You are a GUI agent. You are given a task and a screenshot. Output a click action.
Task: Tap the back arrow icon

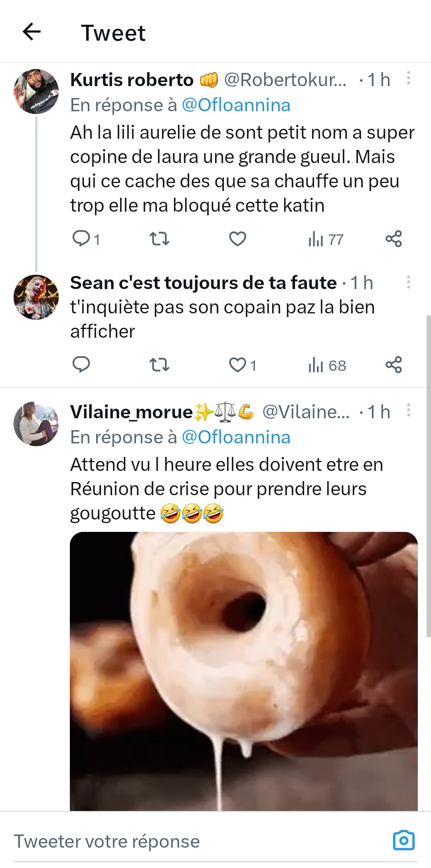32,32
